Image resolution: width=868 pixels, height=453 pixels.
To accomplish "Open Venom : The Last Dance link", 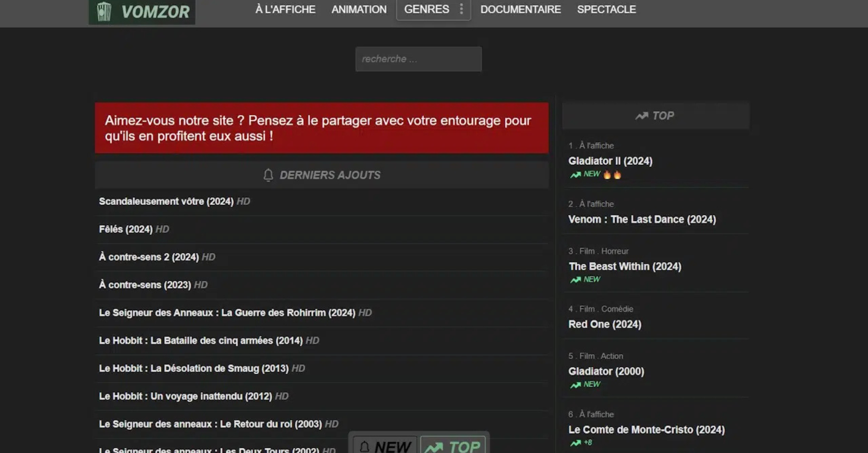I will coord(642,220).
